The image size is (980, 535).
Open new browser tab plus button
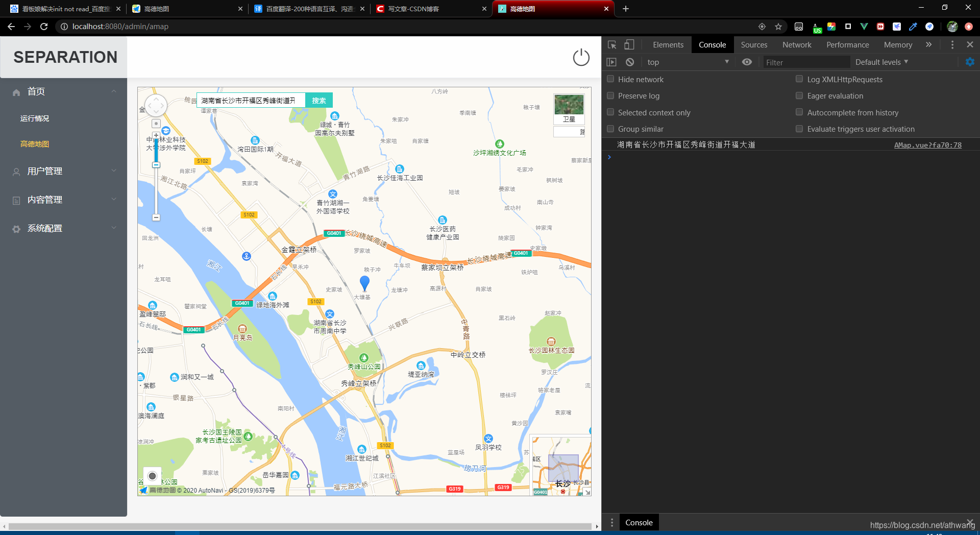click(626, 9)
